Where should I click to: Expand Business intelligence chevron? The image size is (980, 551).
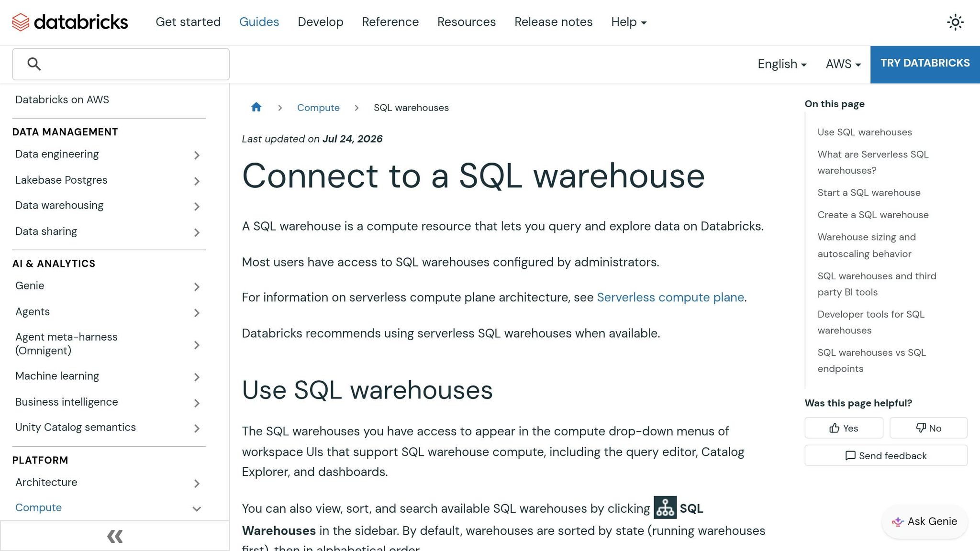pyautogui.click(x=197, y=403)
